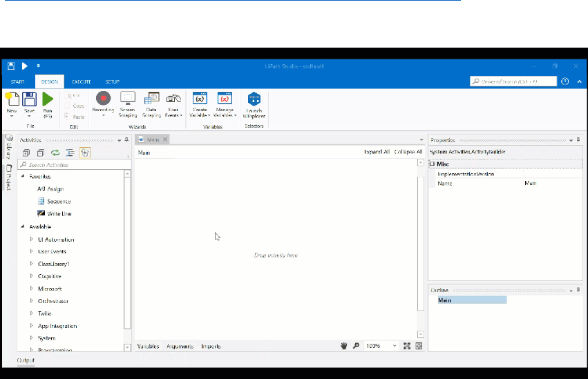Select Main in the Outline panel
This screenshot has width=588, height=379.
pos(473,300)
